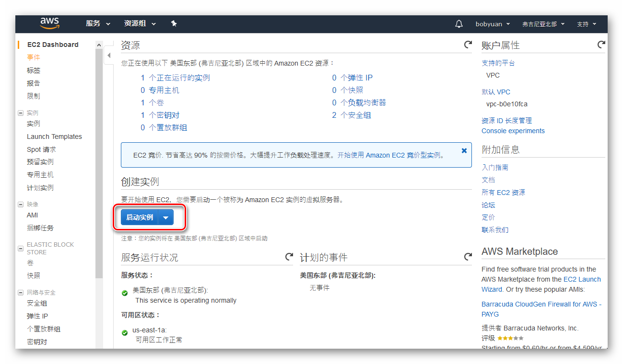Open the notifications bell icon

pyautogui.click(x=459, y=24)
